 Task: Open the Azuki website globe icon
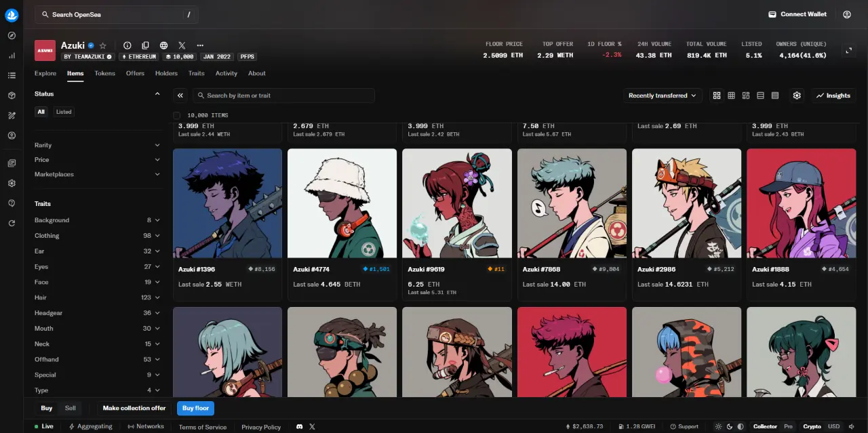click(163, 45)
